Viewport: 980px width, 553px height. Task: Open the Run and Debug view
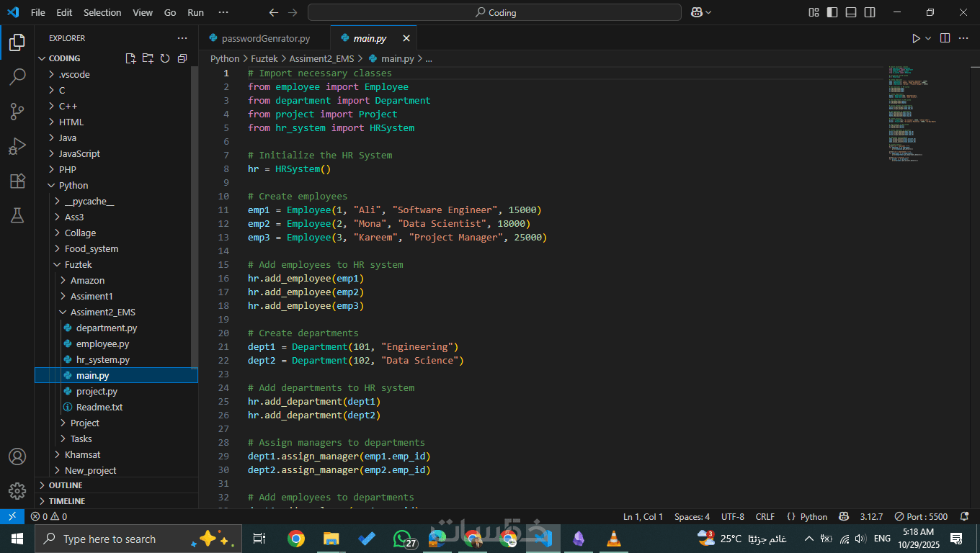[x=17, y=146]
